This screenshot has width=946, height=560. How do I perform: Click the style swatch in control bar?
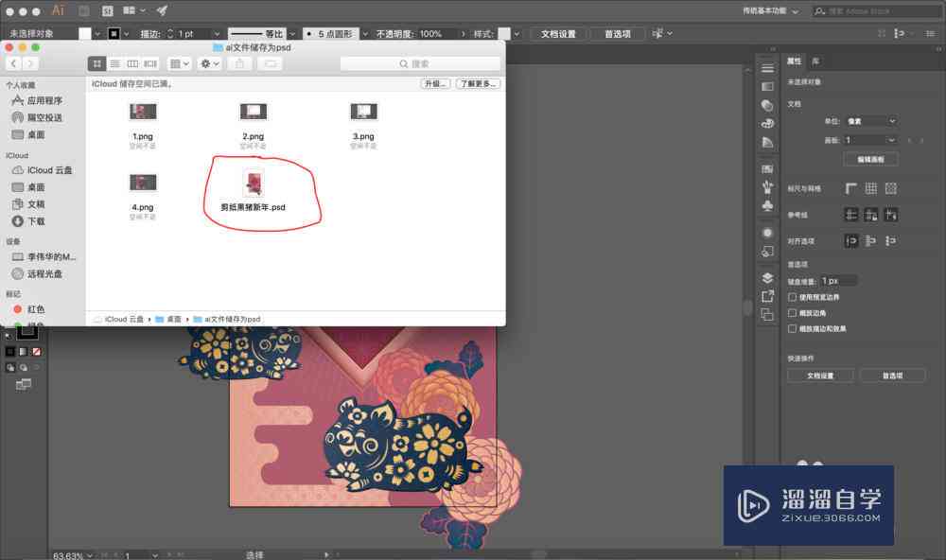(x=504, y=34)
